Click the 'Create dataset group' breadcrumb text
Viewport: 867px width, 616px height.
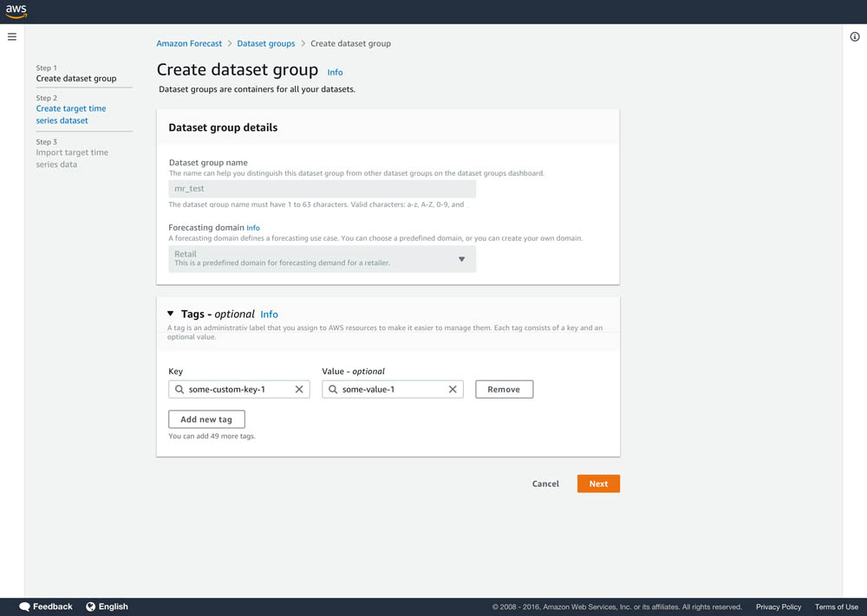[350, 43]
